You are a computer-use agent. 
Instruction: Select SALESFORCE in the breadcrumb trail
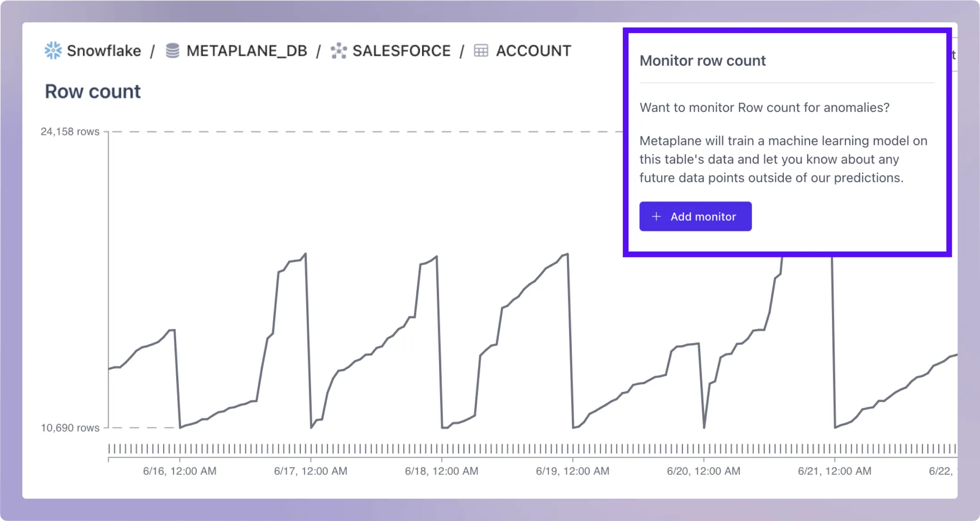[401, 50]
